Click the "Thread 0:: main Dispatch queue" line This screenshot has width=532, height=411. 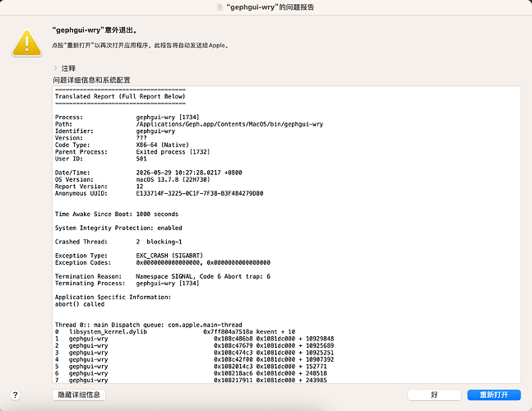[149, 325]
